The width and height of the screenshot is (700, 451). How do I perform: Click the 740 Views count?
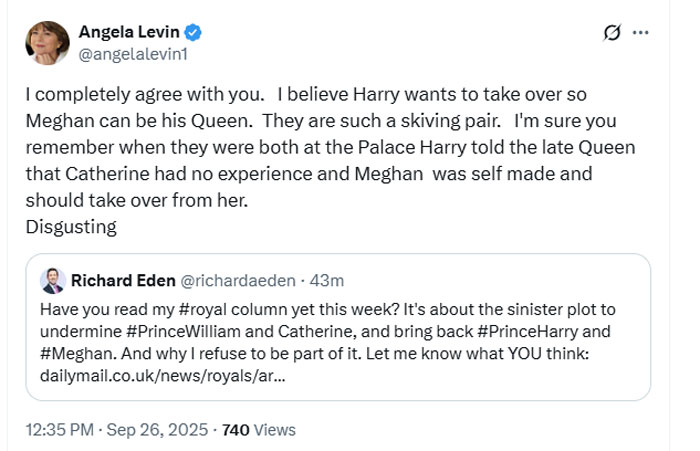point(259,430)
